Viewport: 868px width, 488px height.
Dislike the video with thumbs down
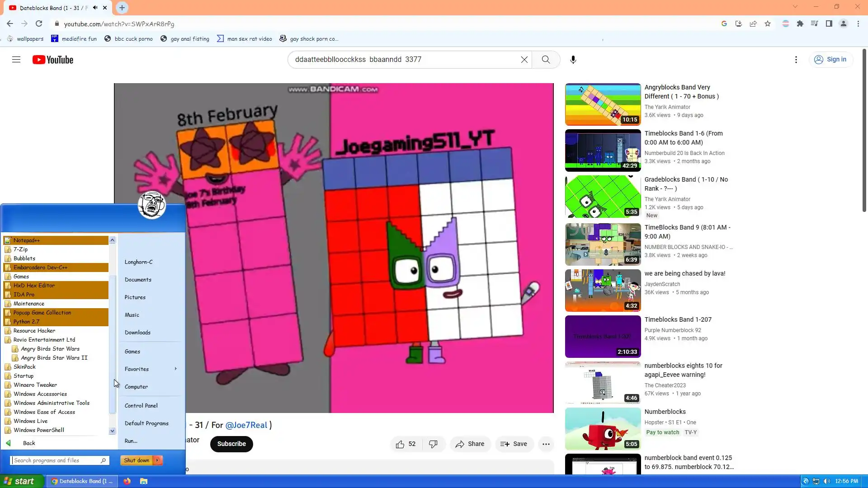(433, 444)
